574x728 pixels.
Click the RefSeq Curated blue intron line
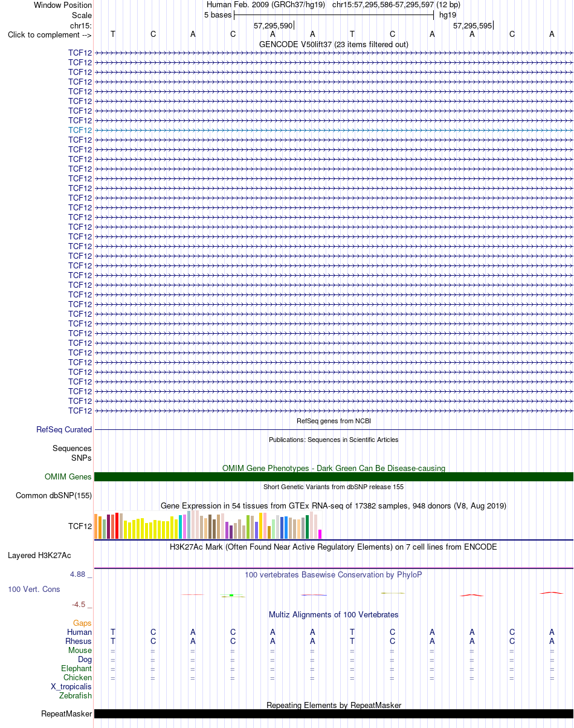(x=334, y=429)
